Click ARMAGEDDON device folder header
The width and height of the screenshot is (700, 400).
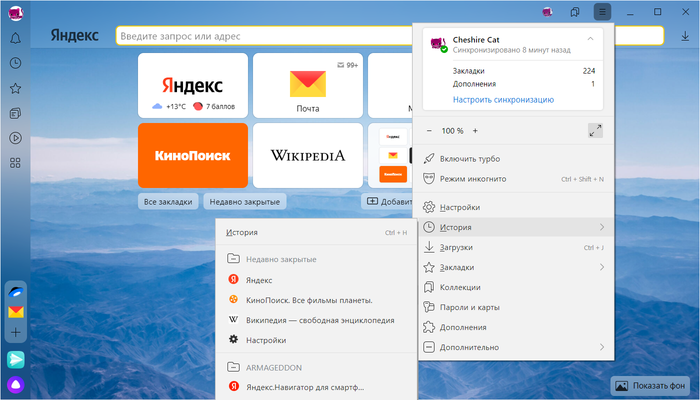(317, 367)
